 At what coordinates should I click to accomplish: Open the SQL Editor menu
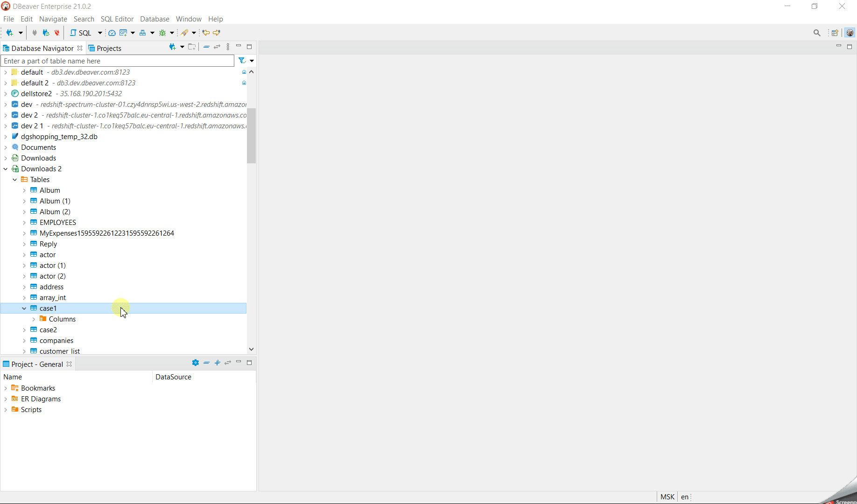tap(117, 19)
